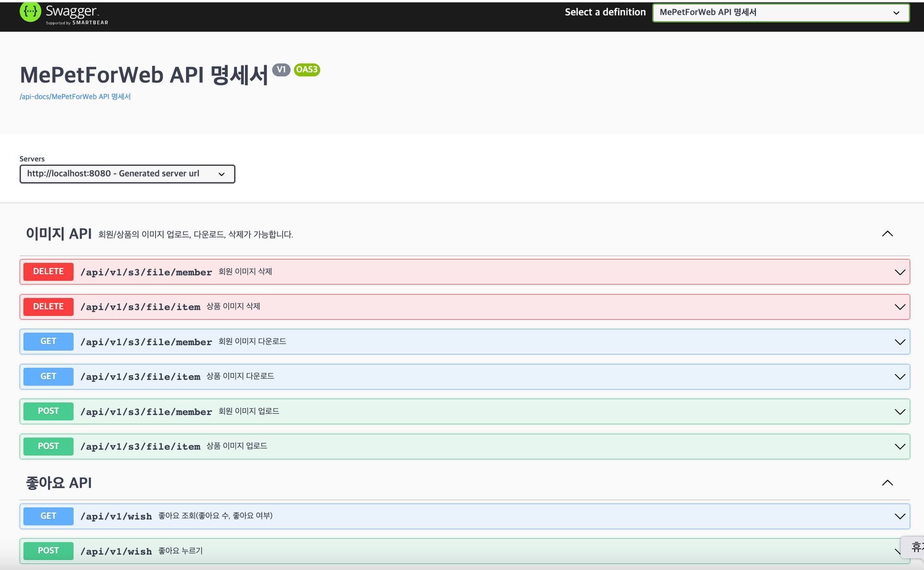Viewport: 924px width, 570px height.
Task: Open the /api-docs/MePetForWeb API 명세서 link
Action: (x=75, y=97)
